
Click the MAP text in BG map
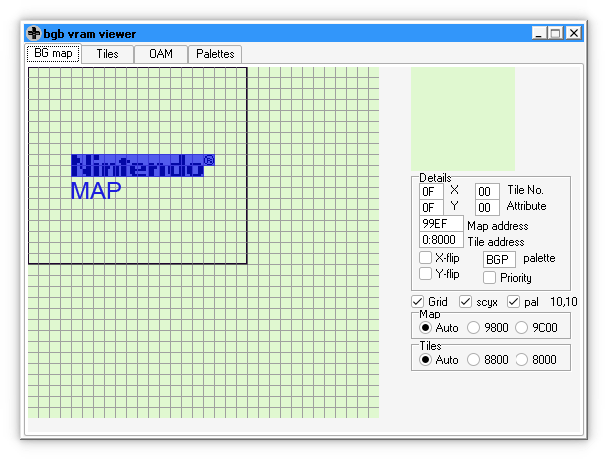pyautogui.click(x=96, y=191)
